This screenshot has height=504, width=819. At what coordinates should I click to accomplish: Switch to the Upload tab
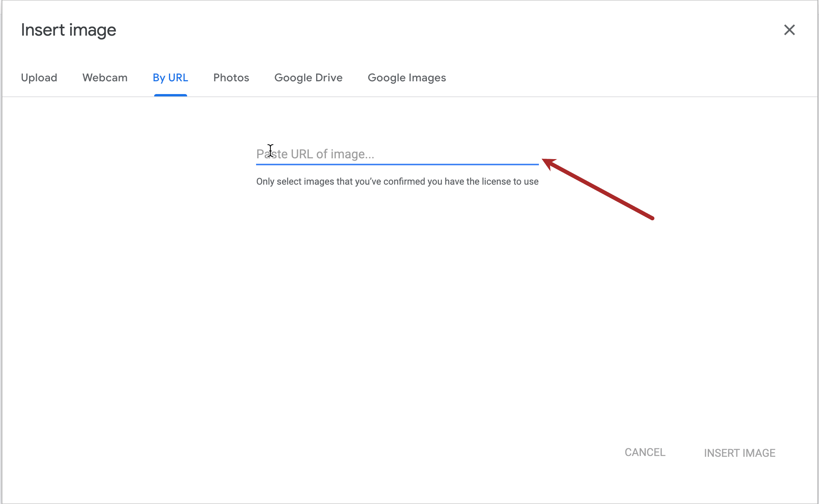[39, 78]
